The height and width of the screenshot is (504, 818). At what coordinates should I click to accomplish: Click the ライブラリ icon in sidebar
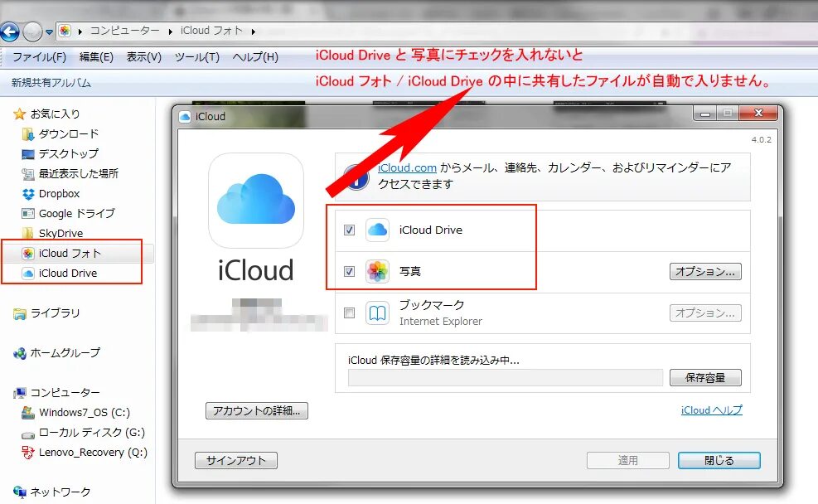point(19,313)
